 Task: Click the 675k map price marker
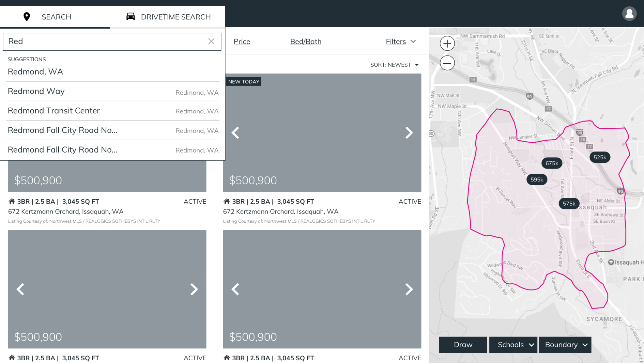pyautogui.click(x=552, y=163)
